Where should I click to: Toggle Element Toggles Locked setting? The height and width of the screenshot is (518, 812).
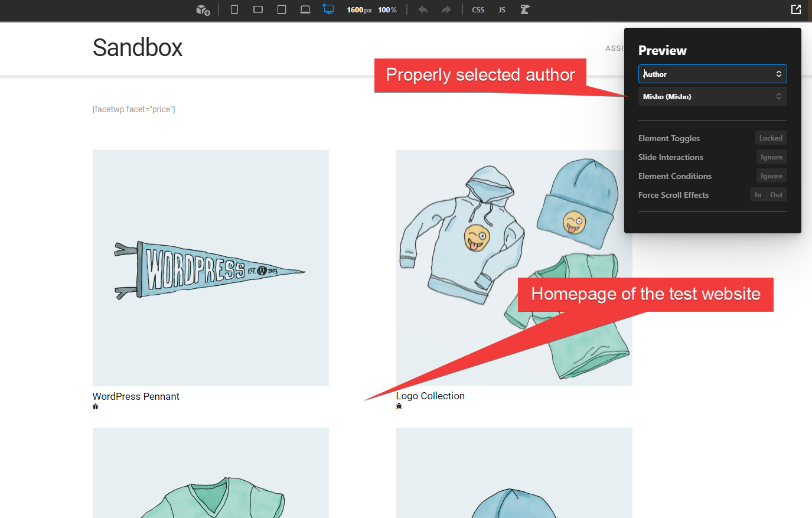pyautogui.click(x=771, y=138)
